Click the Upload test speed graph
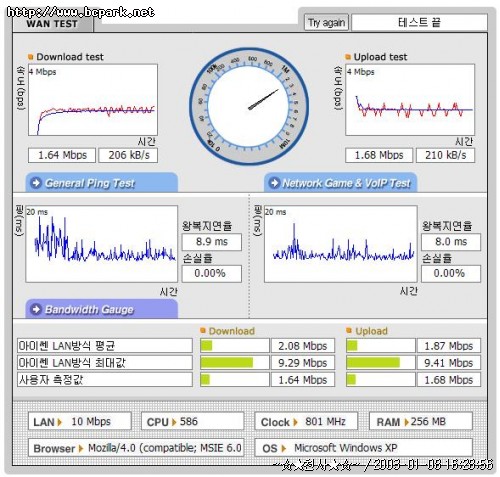Viewport: 500px width, 477px height. point(410,100)
